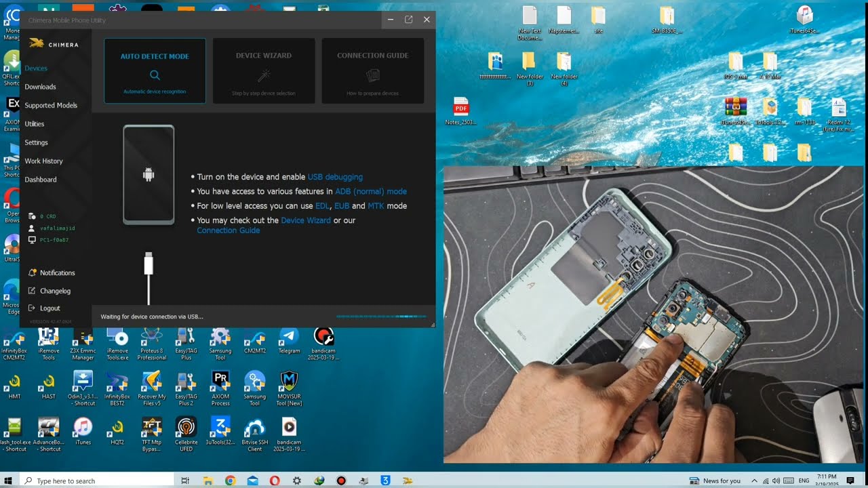The width and height of the screenshot is (868, 488).
Task: Open New folder (3) on desktop
Action: [x=530, y=69]
